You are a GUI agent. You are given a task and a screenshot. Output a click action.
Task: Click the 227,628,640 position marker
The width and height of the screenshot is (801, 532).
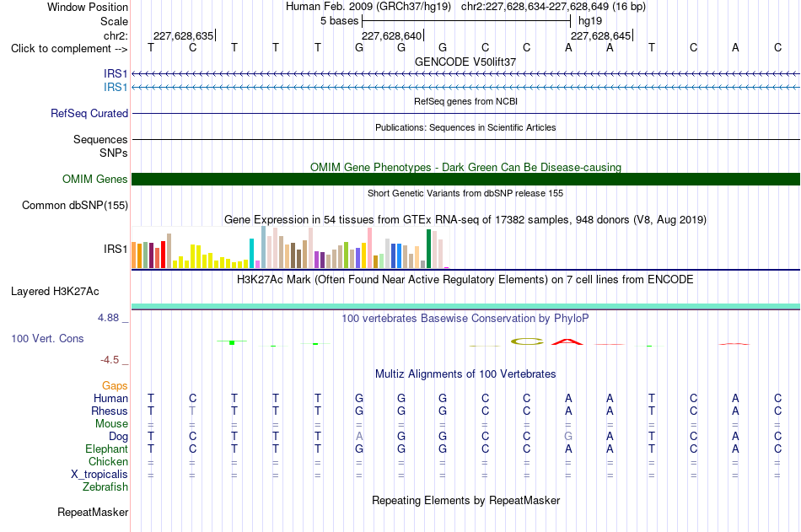pyautogui.click(x=392, y=35)
